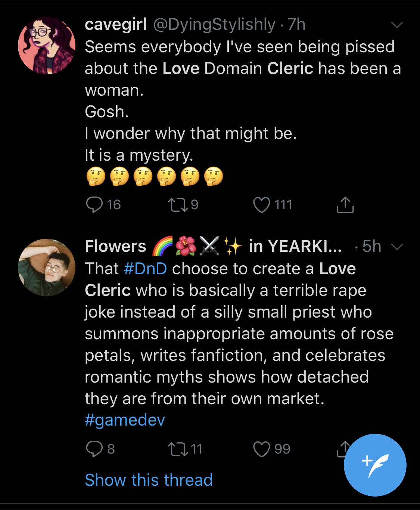Retweet cavegirl's Love Domain Cleric tweet
Screen dimensions: 420x510
[x=178, y=205]
